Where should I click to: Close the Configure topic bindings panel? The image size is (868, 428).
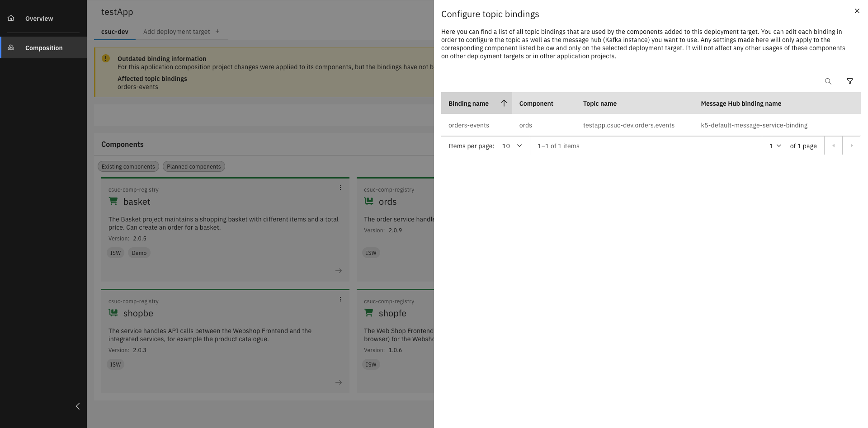[x=857, y=11]
